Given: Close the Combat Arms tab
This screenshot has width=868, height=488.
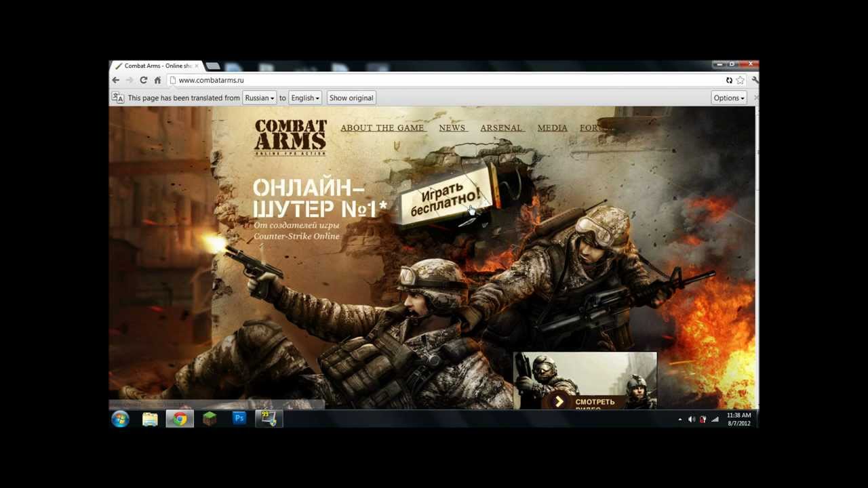Looking at the screenshot, I should pyautogui.click(x=197, y=66).
